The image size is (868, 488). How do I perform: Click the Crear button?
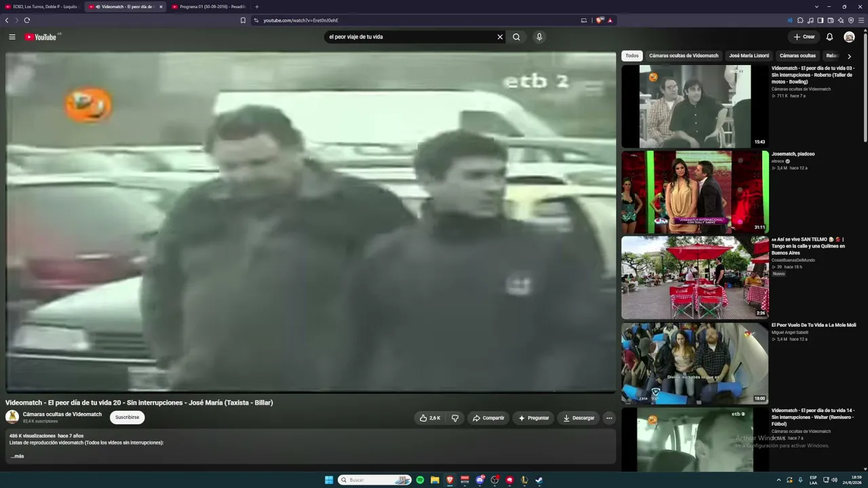pos(804,37)
